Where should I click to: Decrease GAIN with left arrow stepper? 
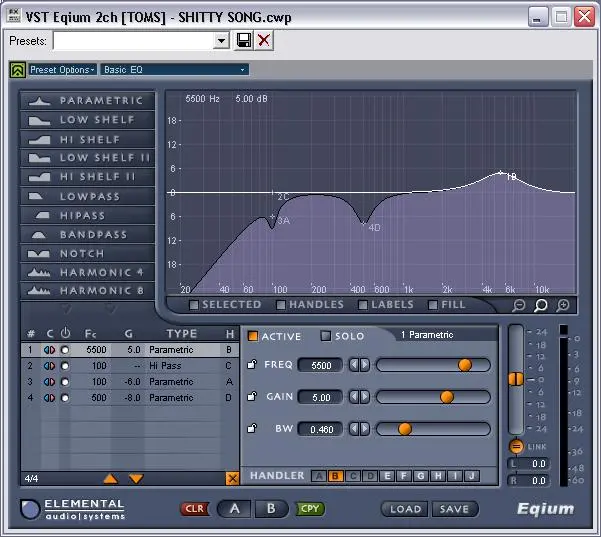[x=354, y=397]
